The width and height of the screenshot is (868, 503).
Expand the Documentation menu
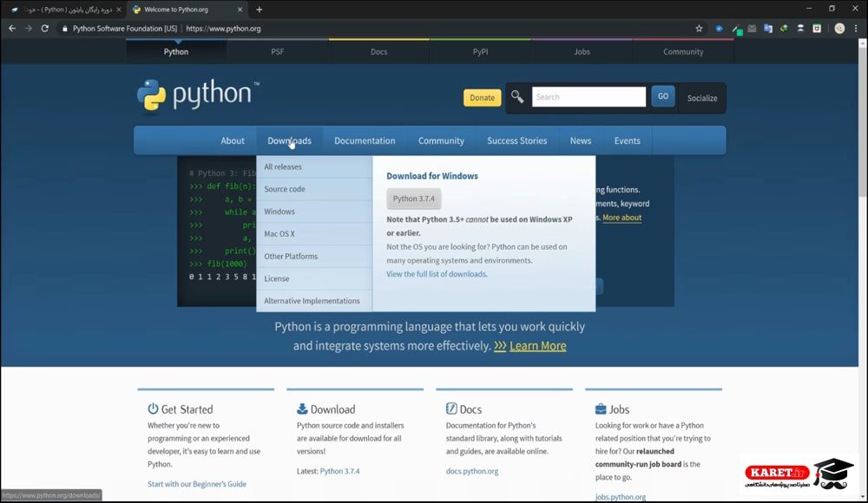(x=365, y=140)
